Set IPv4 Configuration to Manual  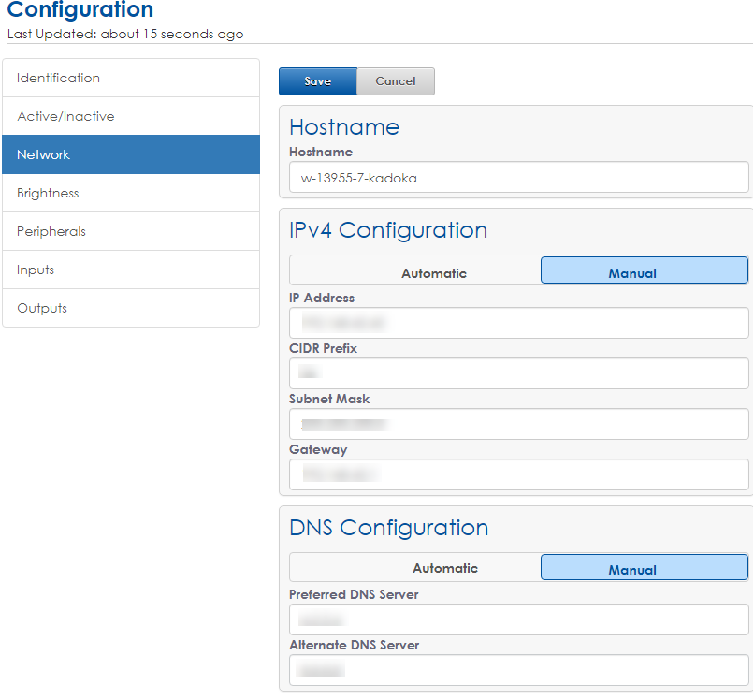click(644, 271)
